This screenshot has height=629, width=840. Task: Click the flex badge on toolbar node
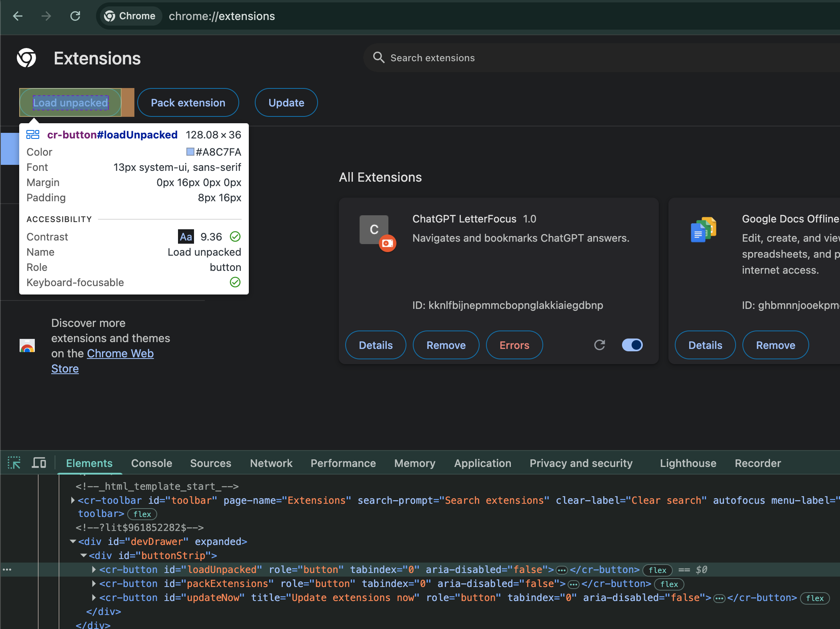click(142, 514)
